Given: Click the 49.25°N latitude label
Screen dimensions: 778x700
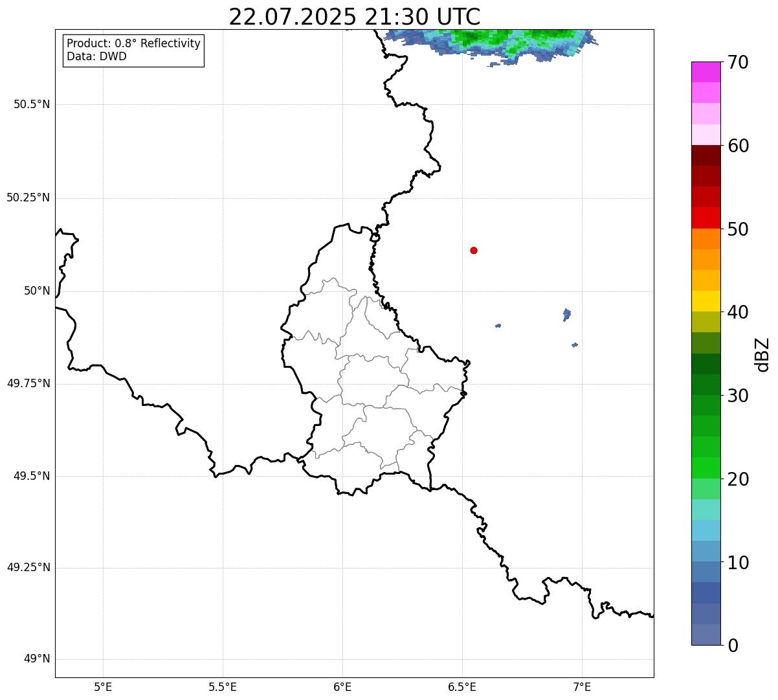Looking at the screenshot, I should [28, 567].
